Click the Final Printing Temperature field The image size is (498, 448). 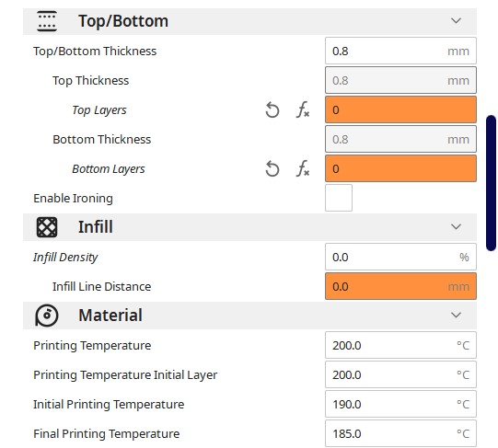pyautogui.click(x=400, y=433)
